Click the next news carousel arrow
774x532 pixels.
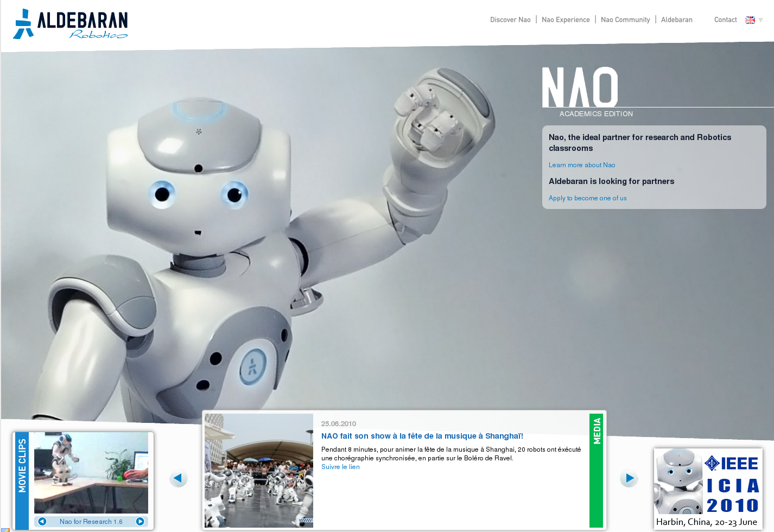point(629,478)
